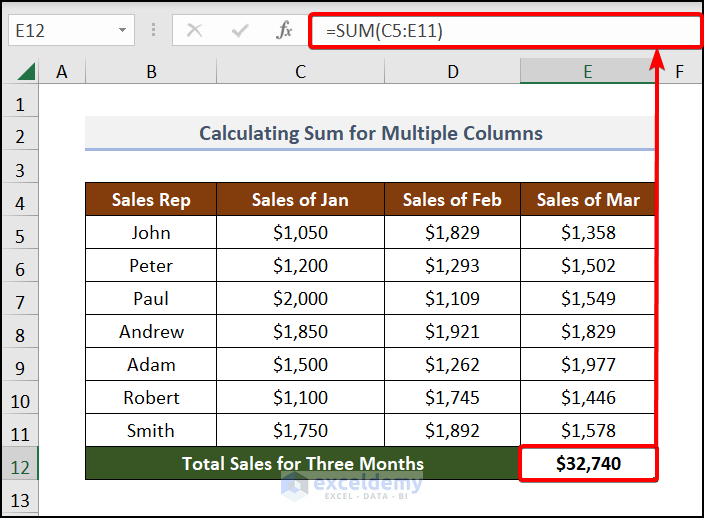Select Adam's March sales $1,977 cell
Image resolution: width=704 pixels, height=518 pixels.
(x=587, y=365)
